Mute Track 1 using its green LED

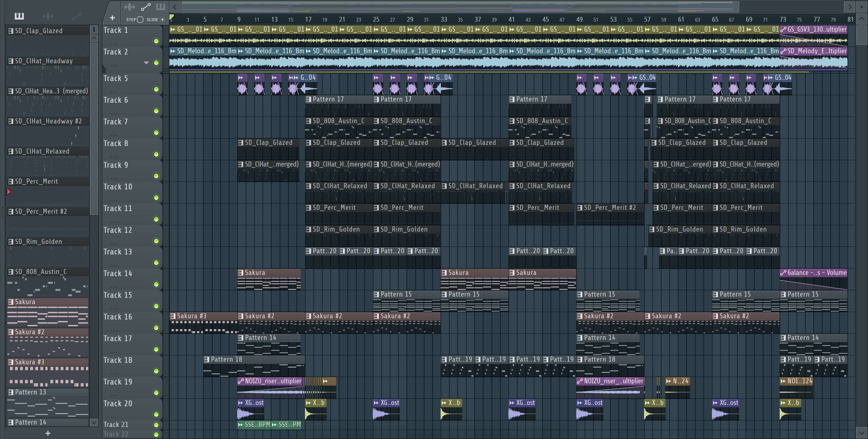point(156,41)
